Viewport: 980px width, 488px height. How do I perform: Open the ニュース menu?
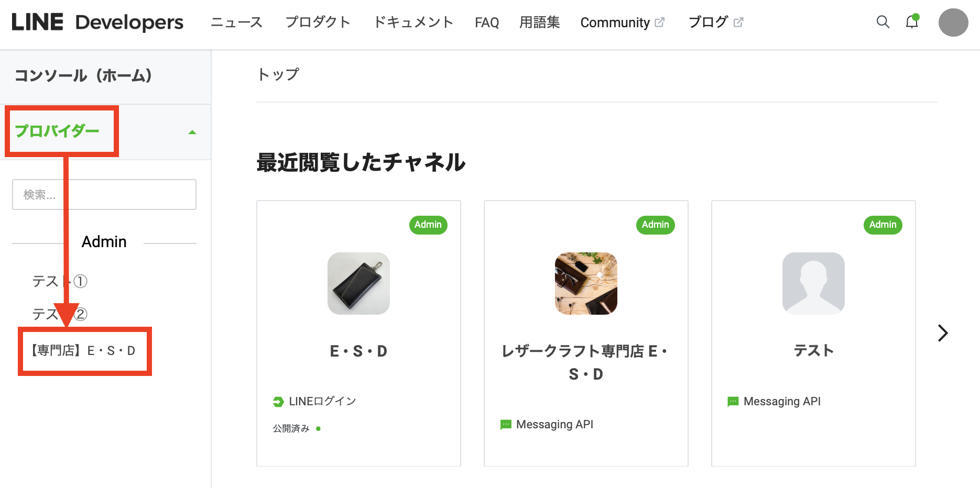point(236,23)
